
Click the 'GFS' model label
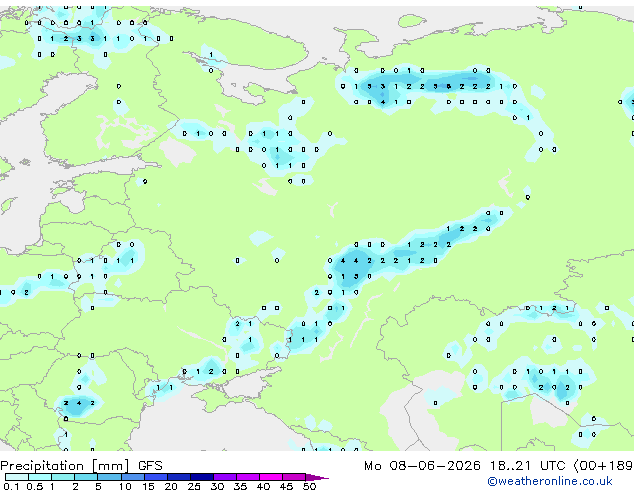tap(150, 466)
